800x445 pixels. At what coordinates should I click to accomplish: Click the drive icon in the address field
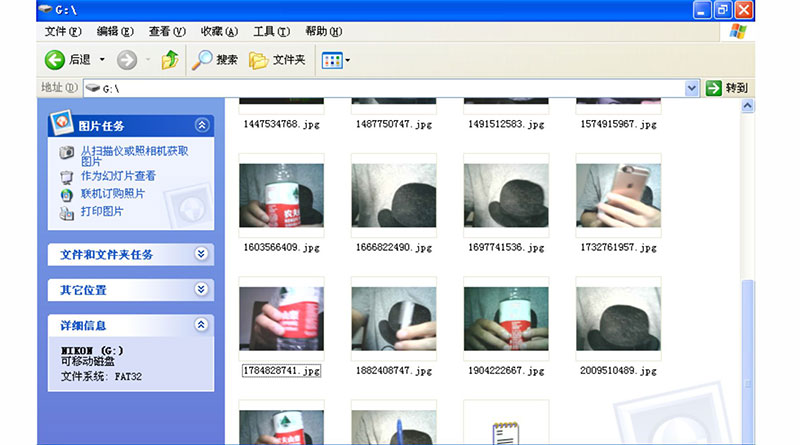tap(92, 88)
